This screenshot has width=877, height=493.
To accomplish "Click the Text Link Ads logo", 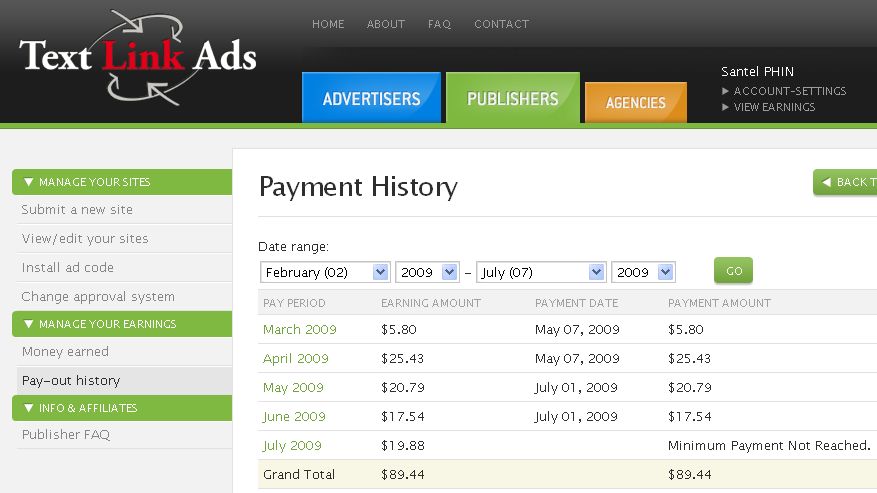I will (138, 57).
